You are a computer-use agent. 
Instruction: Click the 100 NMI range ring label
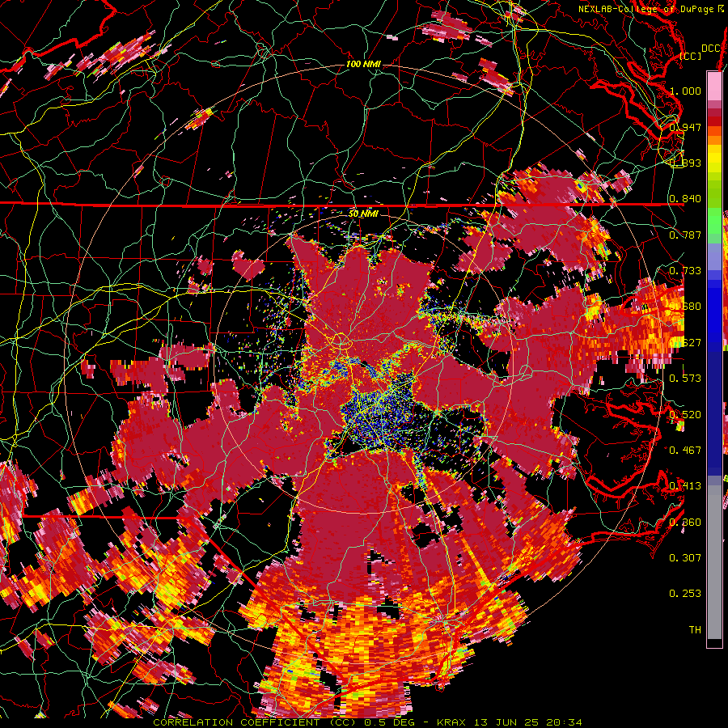click(363, 64)
